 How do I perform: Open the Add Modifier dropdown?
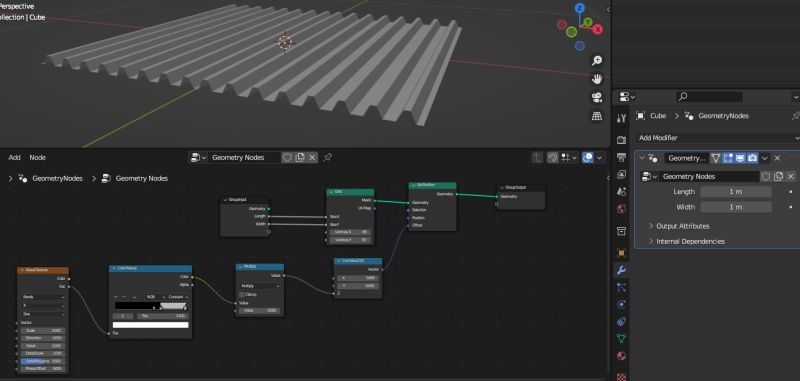click(717, 138)
